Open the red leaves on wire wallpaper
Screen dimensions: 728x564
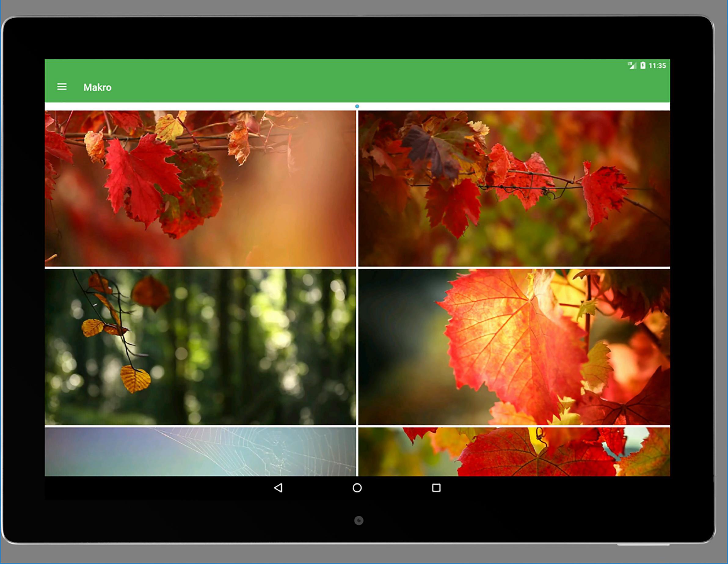pyautogui.click(x=514, y=189)
